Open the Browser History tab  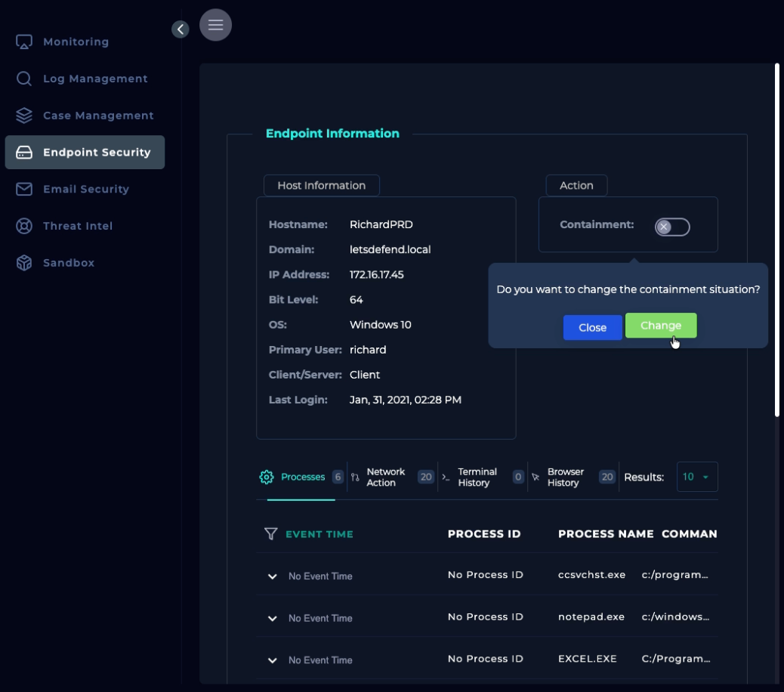point(566,477)
